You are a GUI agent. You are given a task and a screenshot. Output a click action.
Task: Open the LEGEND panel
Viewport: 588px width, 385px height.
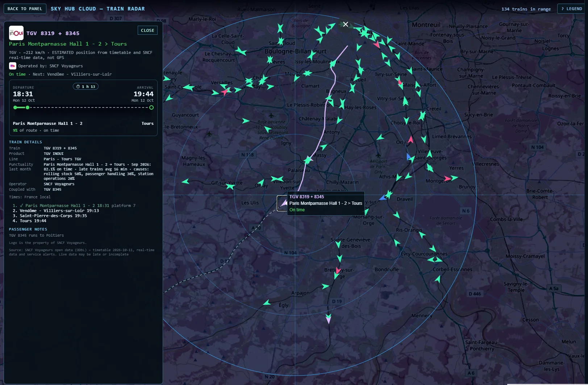[x=572, y=9]
